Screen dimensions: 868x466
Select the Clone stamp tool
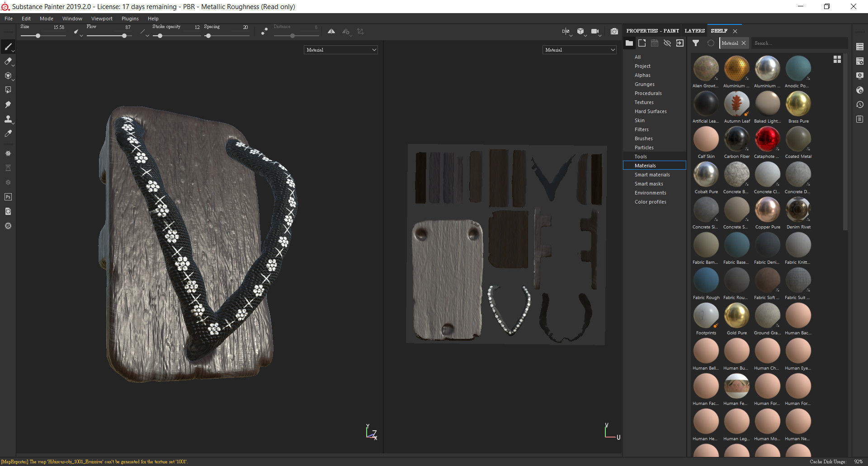click(x=8, y=119)
